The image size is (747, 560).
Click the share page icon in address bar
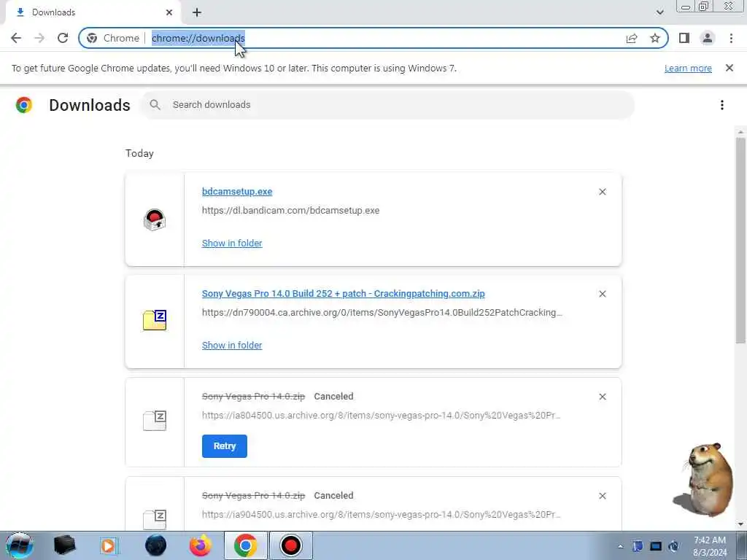click(632, 38)
